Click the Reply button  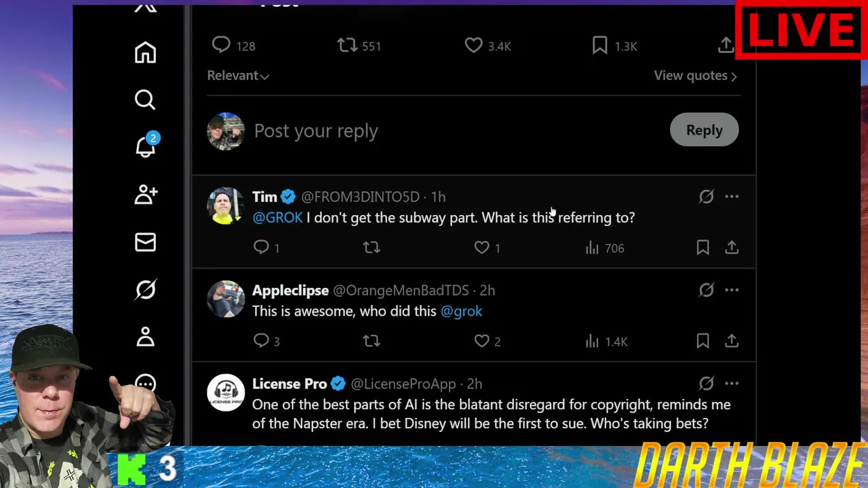point(704,130)
